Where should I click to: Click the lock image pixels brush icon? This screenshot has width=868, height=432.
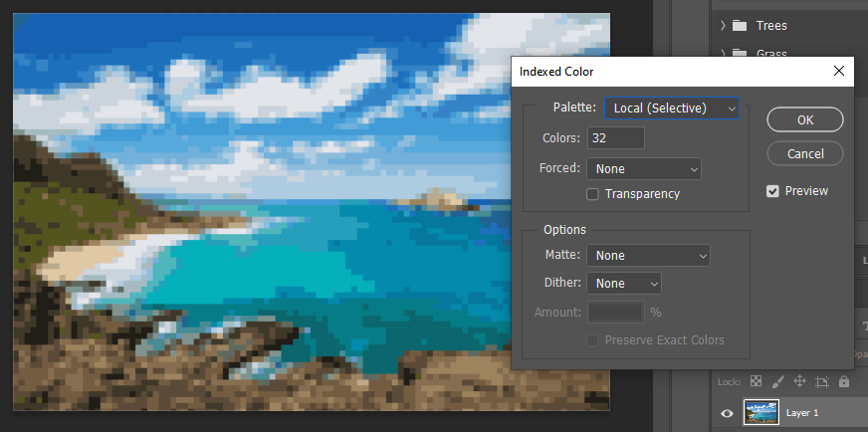click(778, 381)
